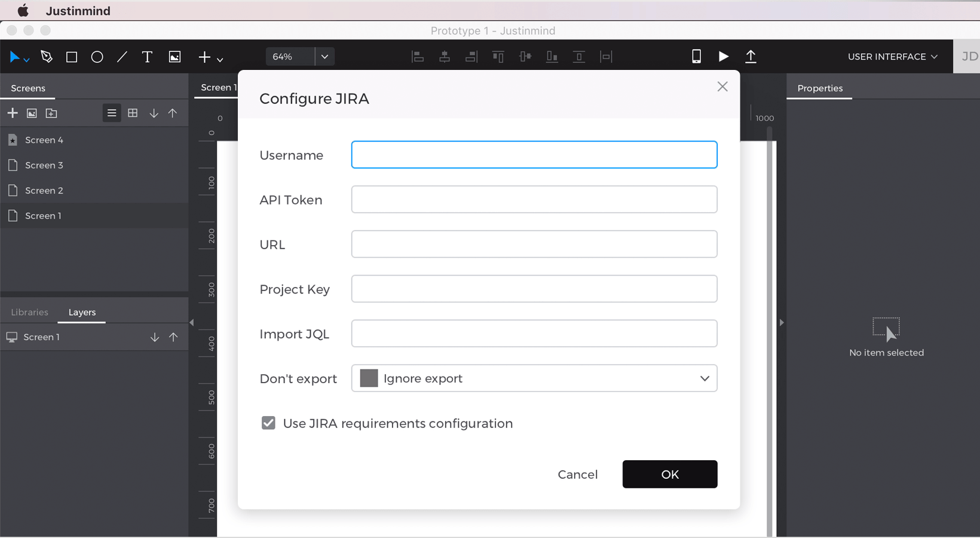Select the Rectangle shape tool
This screenshot has height=538, width=980.
tap(72, 57)
